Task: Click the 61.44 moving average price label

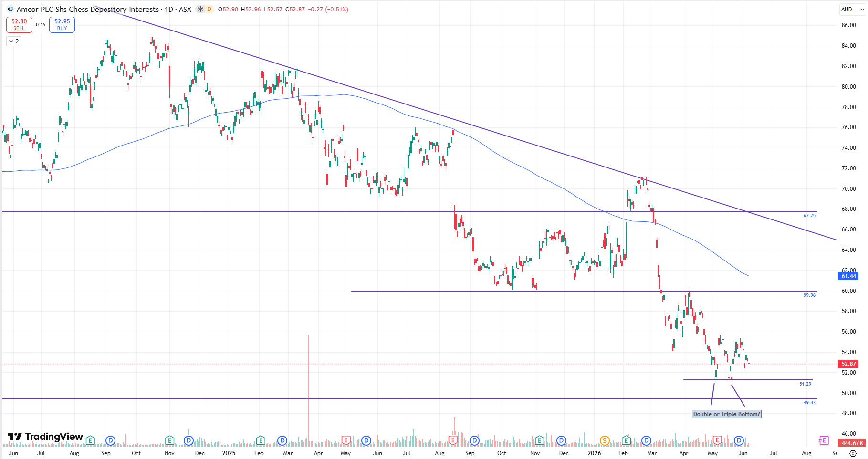Action: point(848,276)
